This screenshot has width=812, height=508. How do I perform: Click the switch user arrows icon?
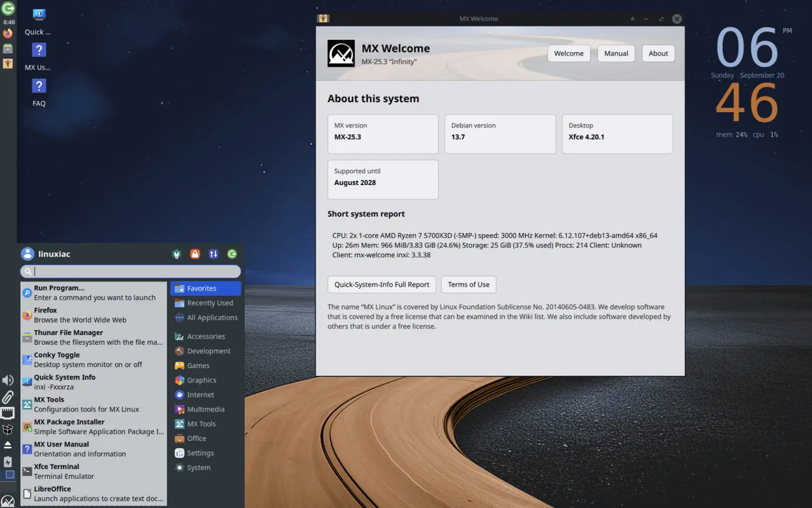213,254
